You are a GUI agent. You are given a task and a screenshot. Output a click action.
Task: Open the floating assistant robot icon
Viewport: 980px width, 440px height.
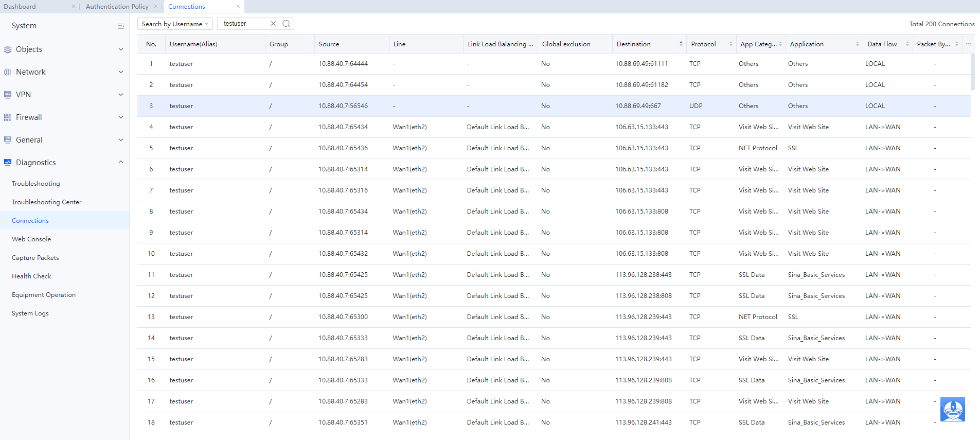click(952, 410)
